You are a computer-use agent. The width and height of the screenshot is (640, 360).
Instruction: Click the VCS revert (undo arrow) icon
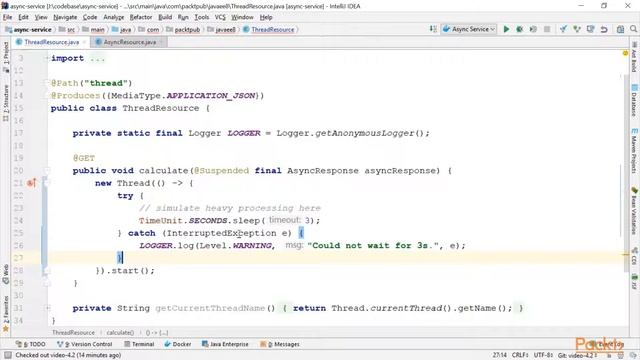coord(604,29)
